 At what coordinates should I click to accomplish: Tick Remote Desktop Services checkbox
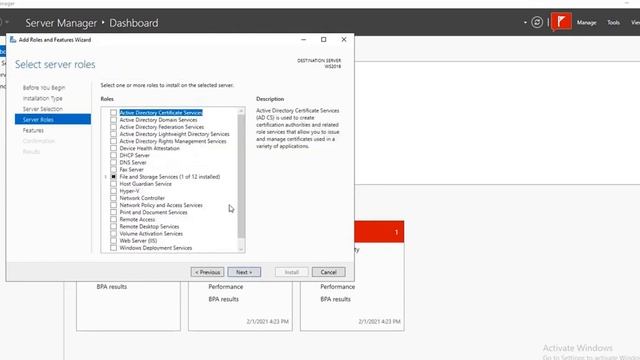point(113,227)
